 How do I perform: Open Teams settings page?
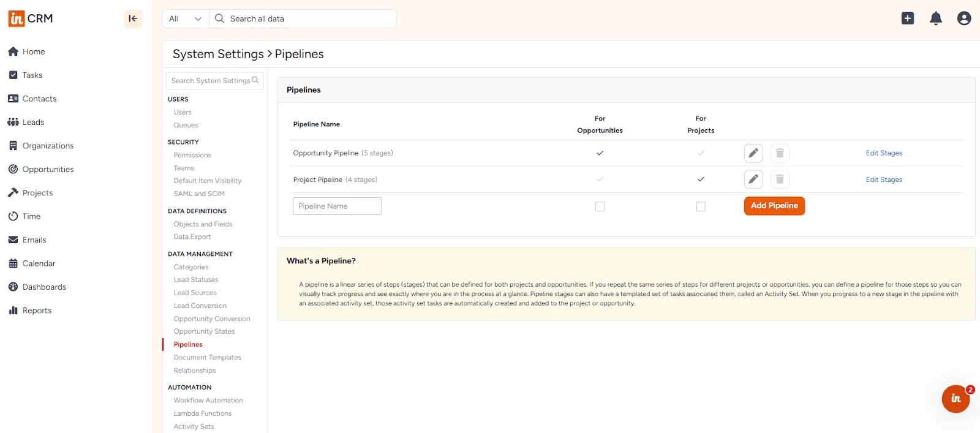184,168
